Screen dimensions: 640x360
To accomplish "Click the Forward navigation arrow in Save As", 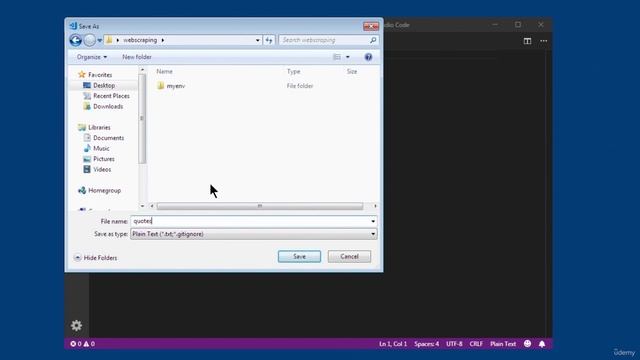I will coord(89,40).
